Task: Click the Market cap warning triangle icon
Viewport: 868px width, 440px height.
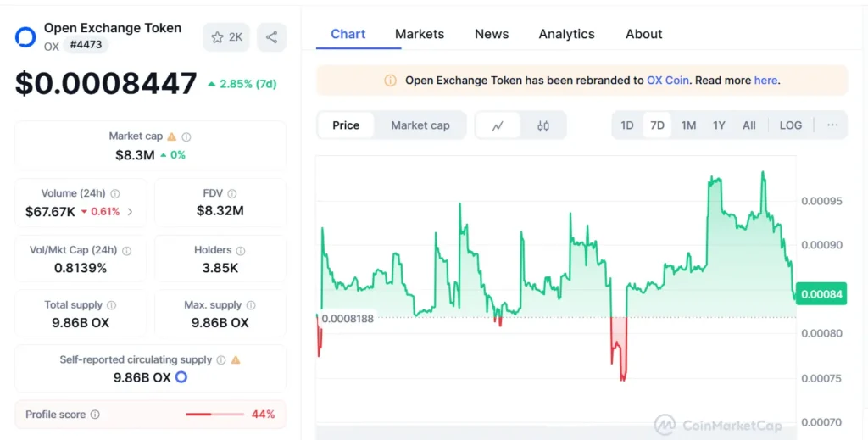Action: click(171, 136)
